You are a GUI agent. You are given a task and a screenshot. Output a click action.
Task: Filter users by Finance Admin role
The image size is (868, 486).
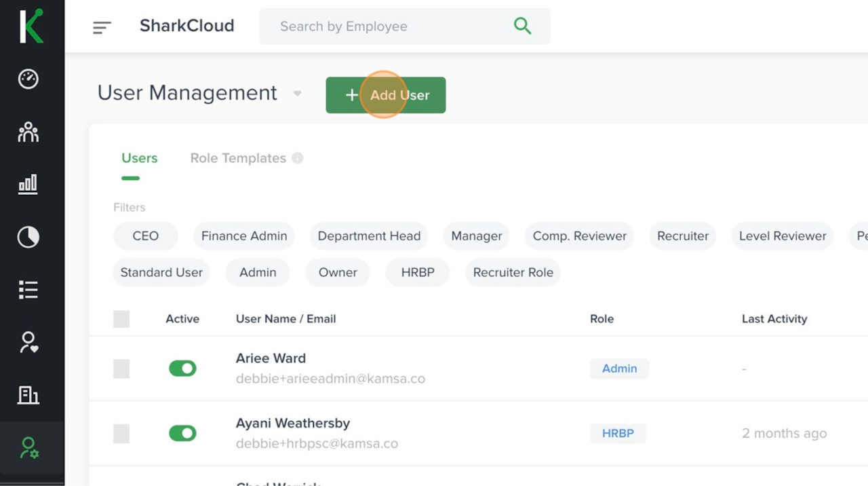(244, 236)
